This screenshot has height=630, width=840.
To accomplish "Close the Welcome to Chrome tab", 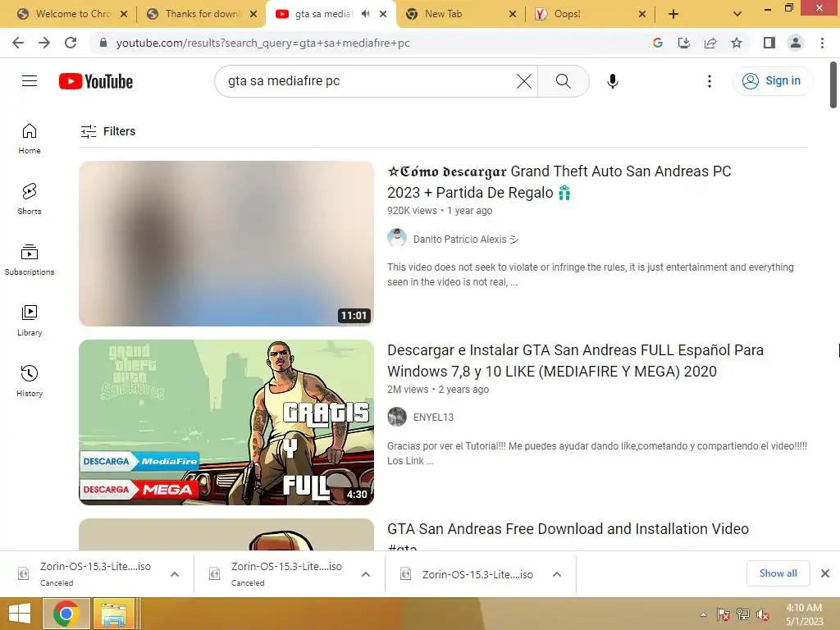I will pos(124,14).
